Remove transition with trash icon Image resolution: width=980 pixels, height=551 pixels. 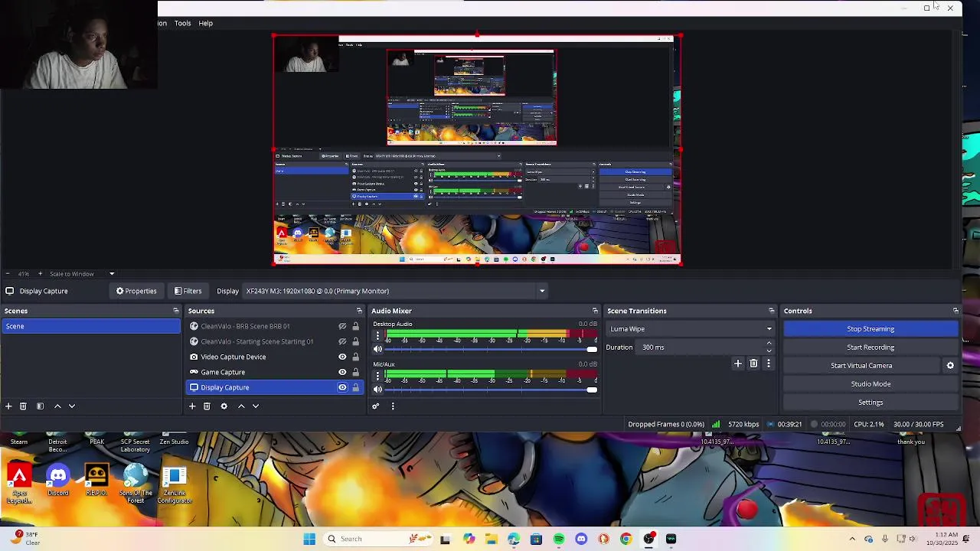click(x=753, y=364)
